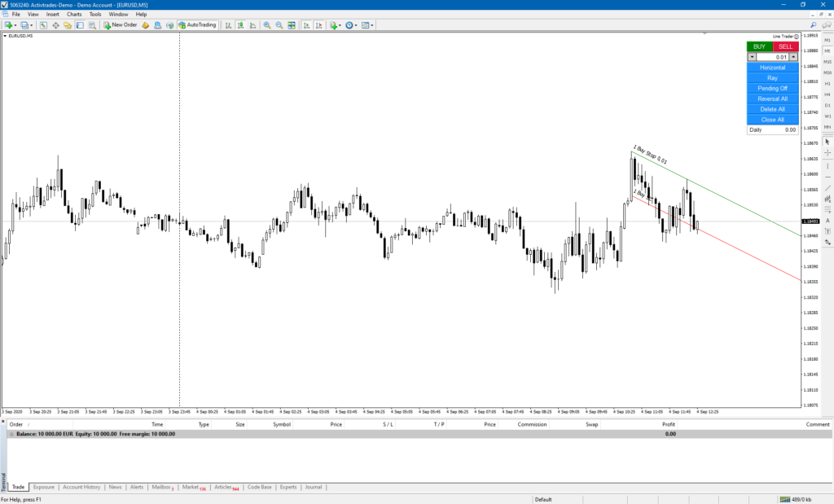Decrease lot size with down stepper arrow
This screenshot has width=834, height=504.
point(752,57)
